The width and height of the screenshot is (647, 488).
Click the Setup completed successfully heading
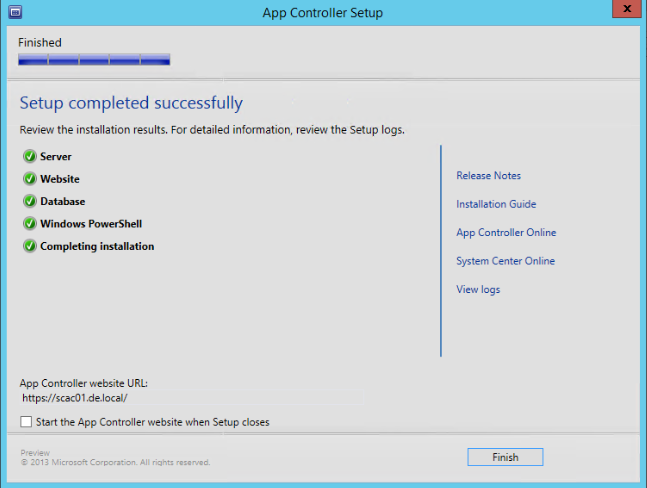click(x=131, y=103)
